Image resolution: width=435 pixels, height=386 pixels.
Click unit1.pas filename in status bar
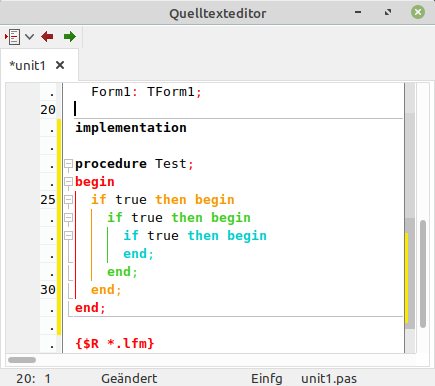point(329,379)
